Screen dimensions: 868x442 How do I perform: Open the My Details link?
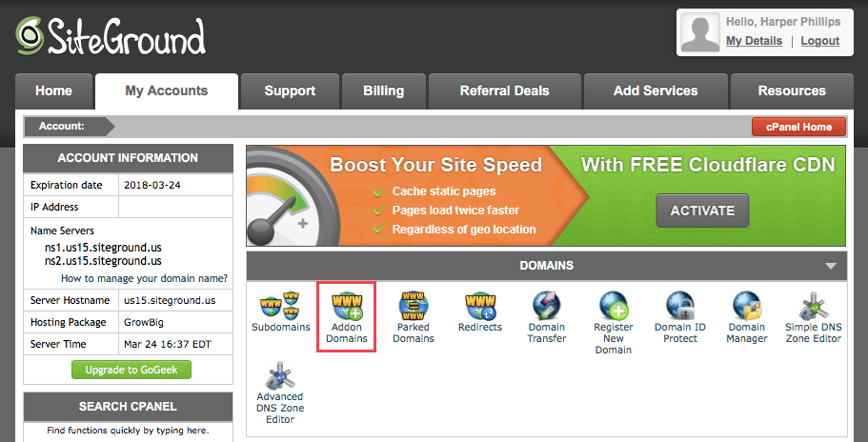pos(754,41)
